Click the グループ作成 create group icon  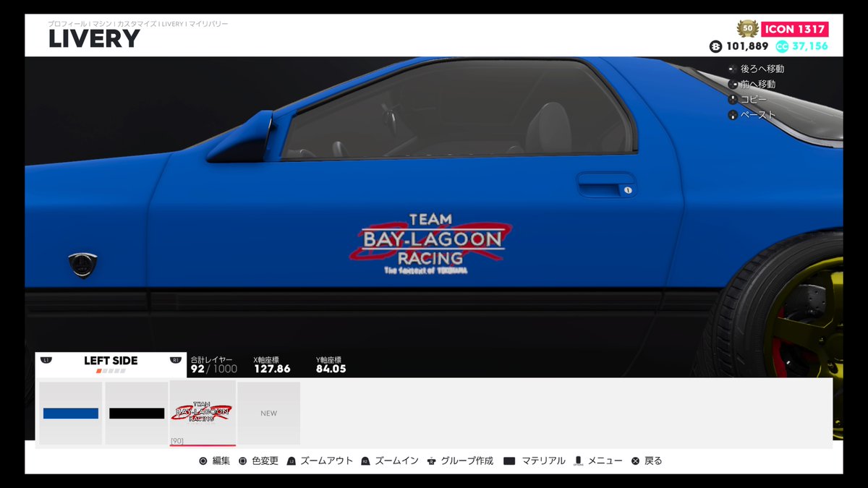432,461
